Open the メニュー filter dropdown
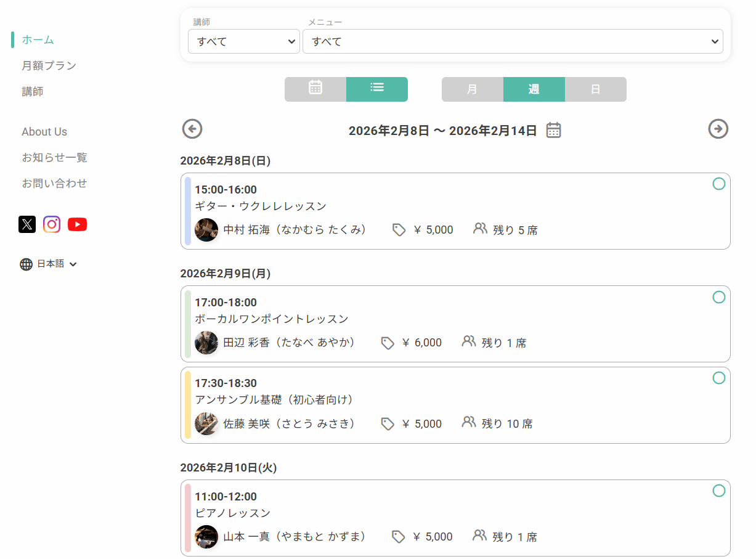The image size is (756, 559). coord(513,41)
